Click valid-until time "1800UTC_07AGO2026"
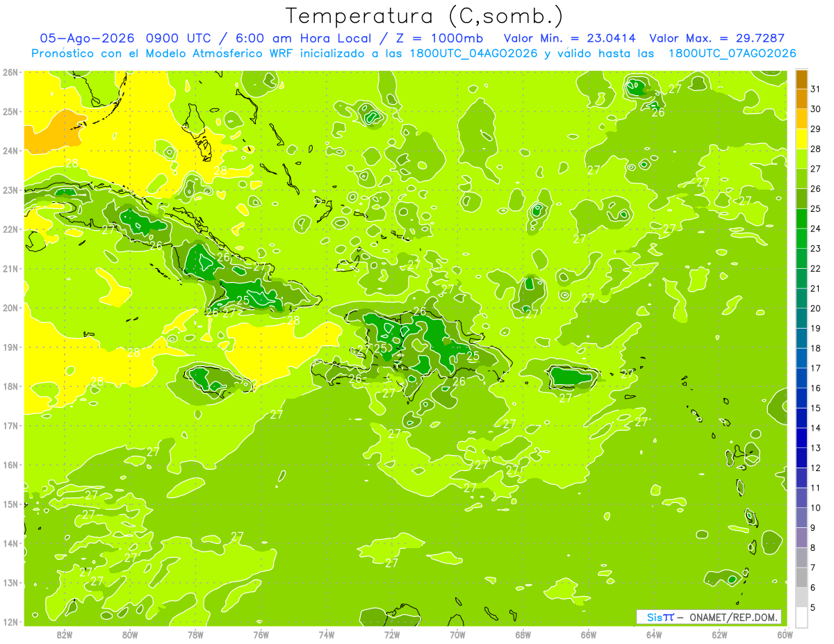The width and height of the screenshot is (834, 644). click(732, 53)
